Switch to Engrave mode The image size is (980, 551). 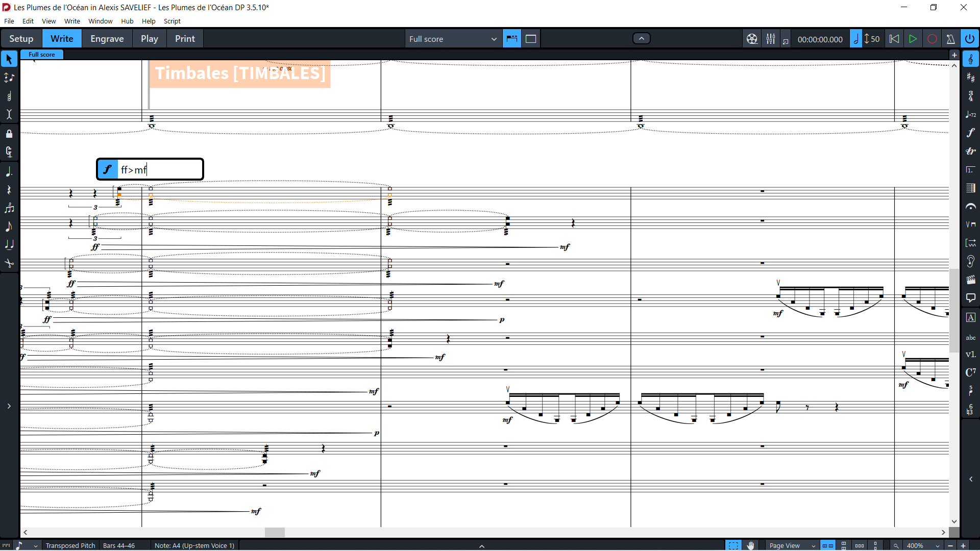(107, 39)
